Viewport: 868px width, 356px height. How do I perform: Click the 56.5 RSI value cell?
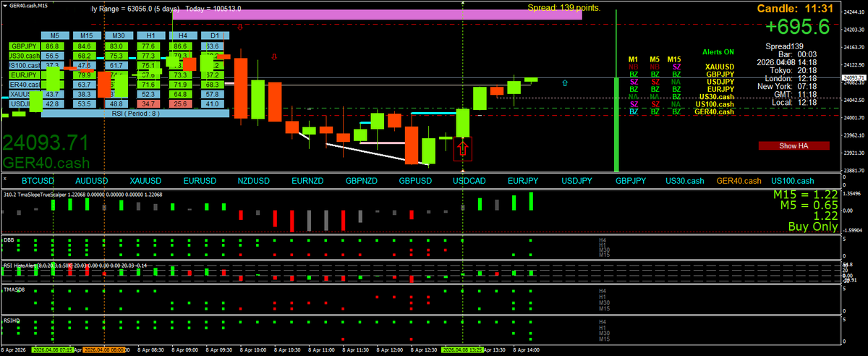pos(52,56)
